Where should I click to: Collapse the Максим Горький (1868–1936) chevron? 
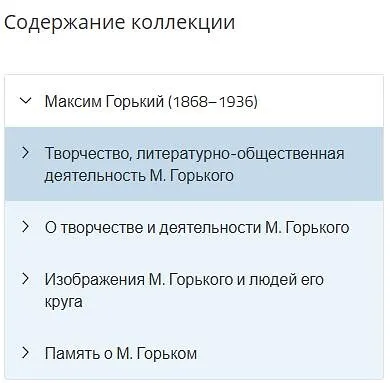pos(25,101)
